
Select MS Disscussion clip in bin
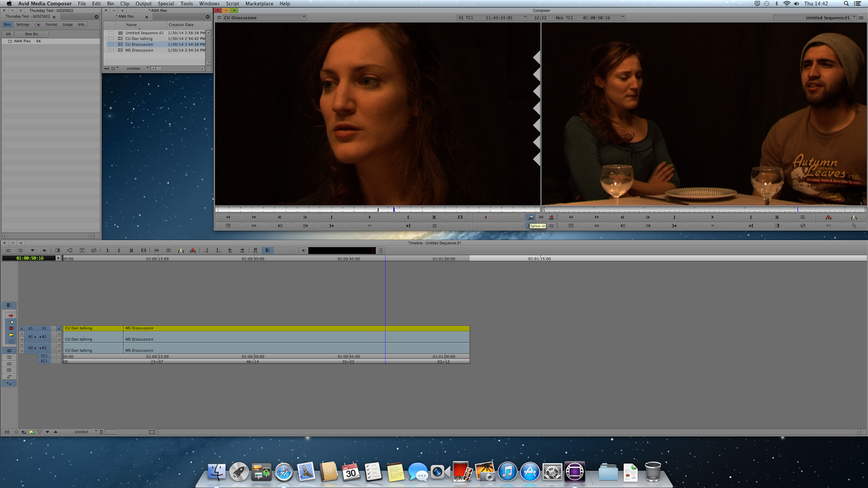[139, 50]
